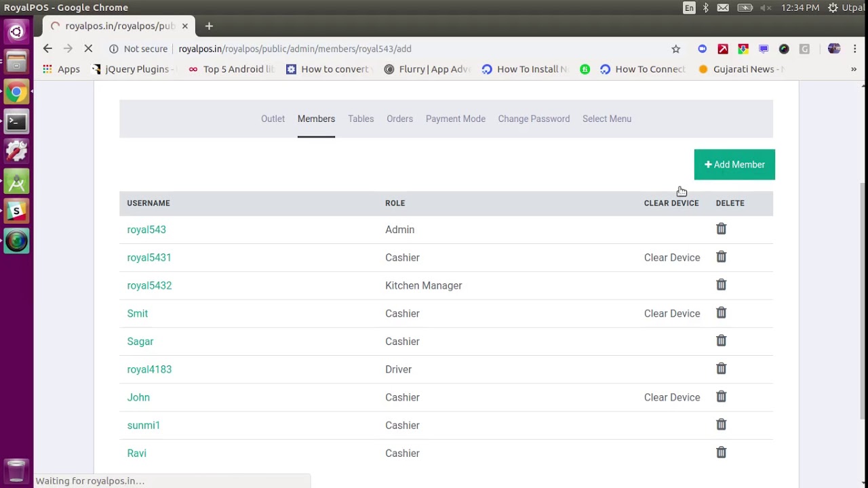Open the sunmi1 member link
Image resolution: width=868 pixels, height=488 pixels.
click(x=144, y=426)
